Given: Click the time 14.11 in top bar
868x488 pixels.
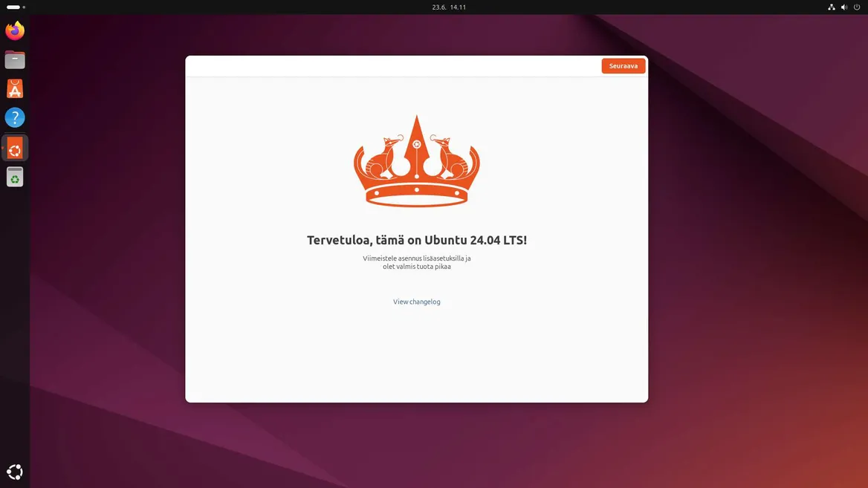Looking at the screenshot, I should click(458, 7).
